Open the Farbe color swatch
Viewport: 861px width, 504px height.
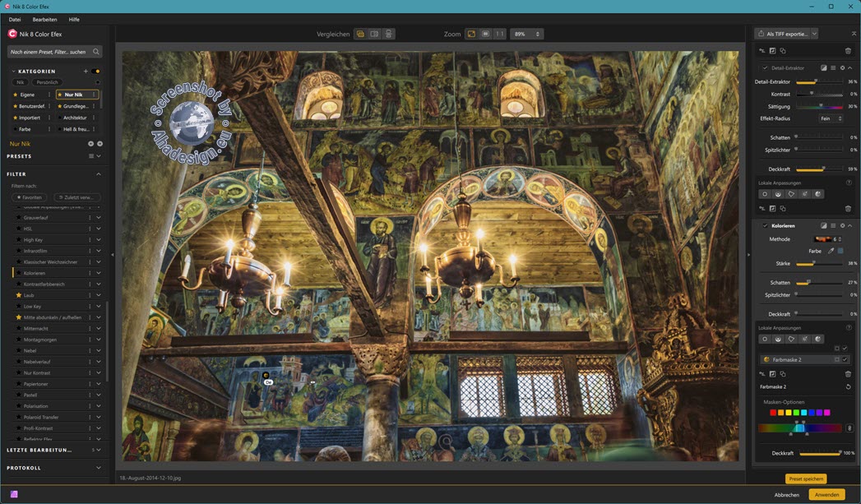840,251
